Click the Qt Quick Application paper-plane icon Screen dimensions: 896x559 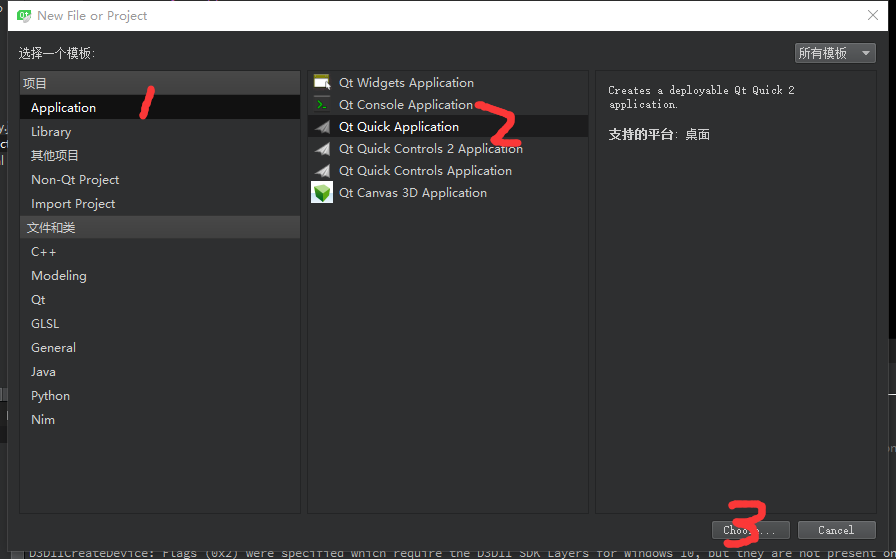pyautogui.click(x=323, y=127)
